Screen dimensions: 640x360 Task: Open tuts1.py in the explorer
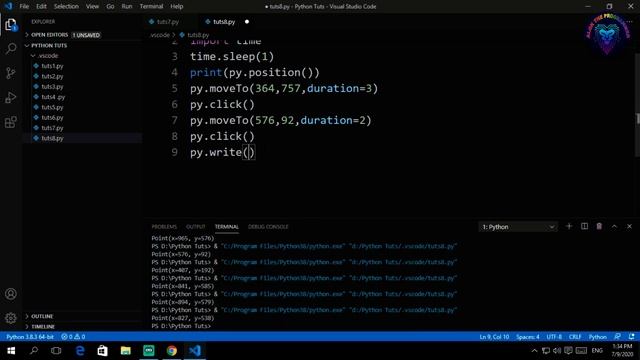coord(52,66)
